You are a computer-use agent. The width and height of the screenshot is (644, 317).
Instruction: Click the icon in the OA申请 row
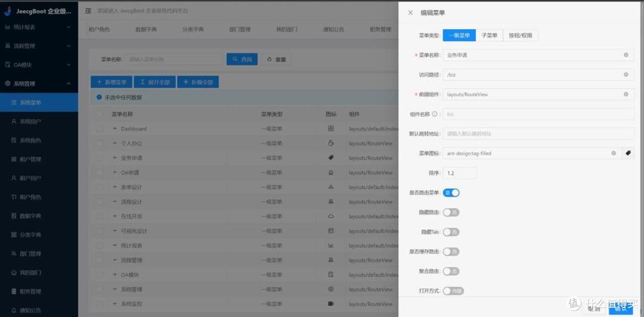point(330,172)
